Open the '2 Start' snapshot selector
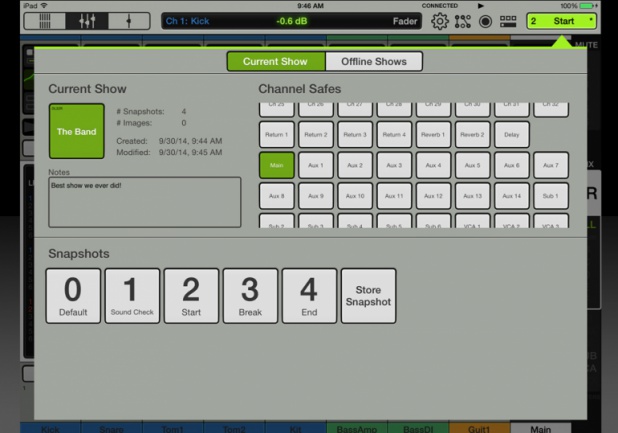Viewport: 618px width, 433px height. 561,21
